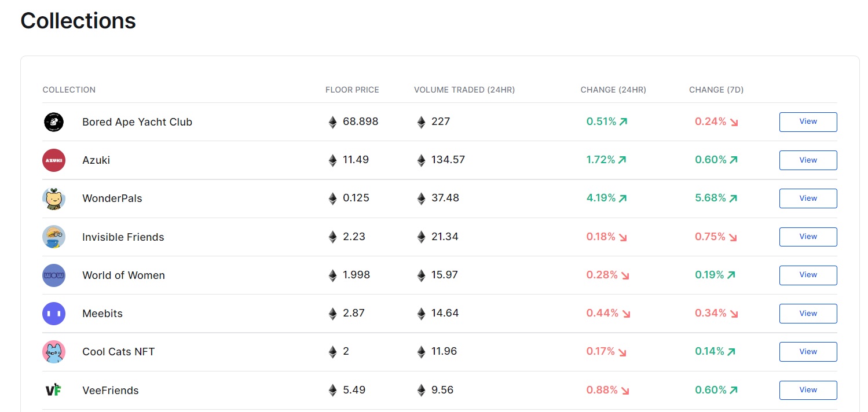Click the Bored Ape Yacht Club logo
868x412 pixels.
pos(54,122)
